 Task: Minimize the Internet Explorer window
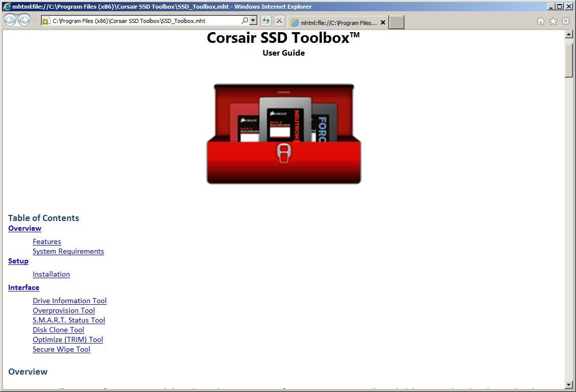point(550,6)
